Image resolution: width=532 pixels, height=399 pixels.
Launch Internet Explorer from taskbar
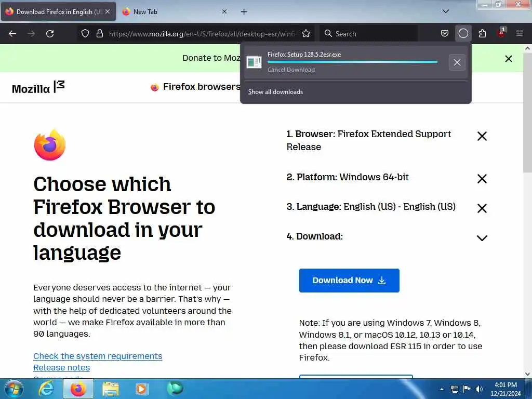[46, 389]
